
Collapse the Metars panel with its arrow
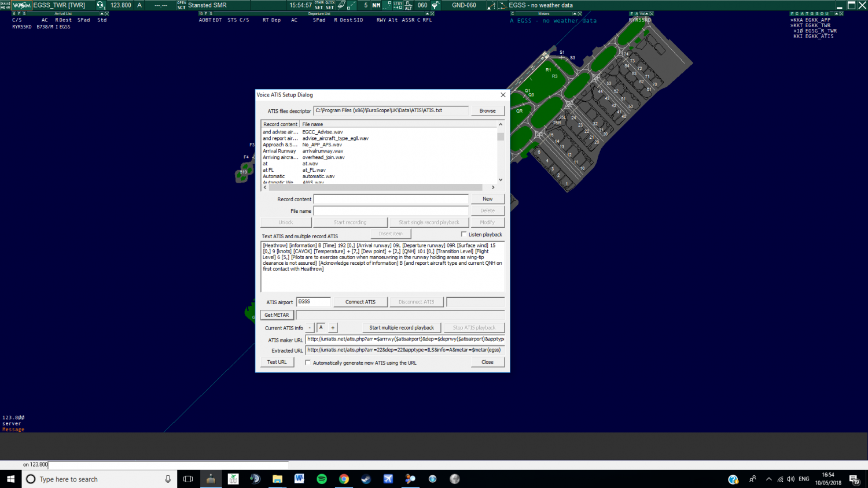[x=575, y=13]
